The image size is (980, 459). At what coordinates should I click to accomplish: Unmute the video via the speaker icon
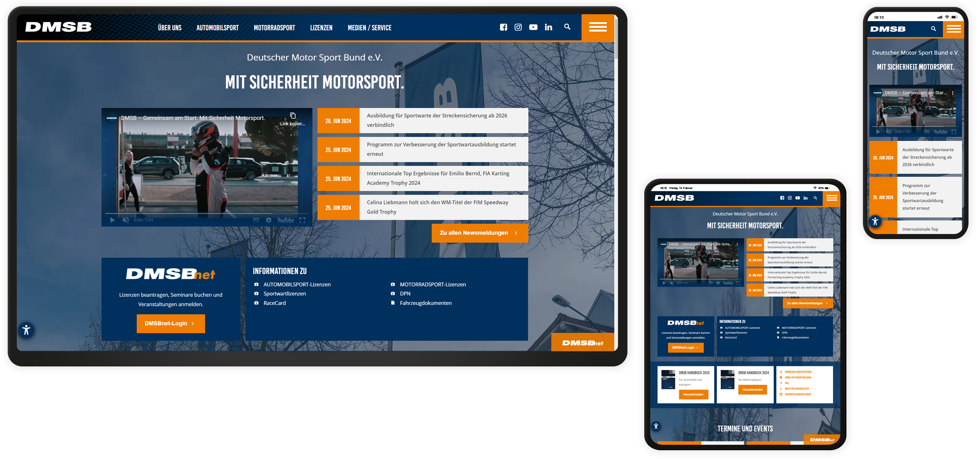pos(126,220)
